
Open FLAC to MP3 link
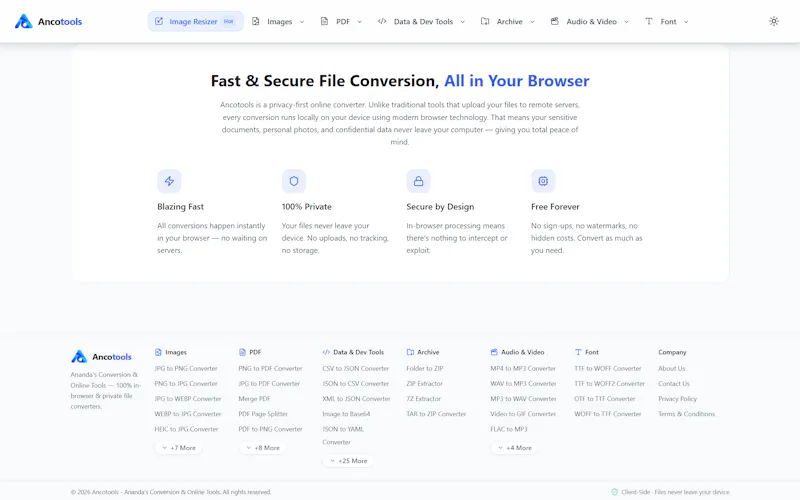click(x=509, y=429)
